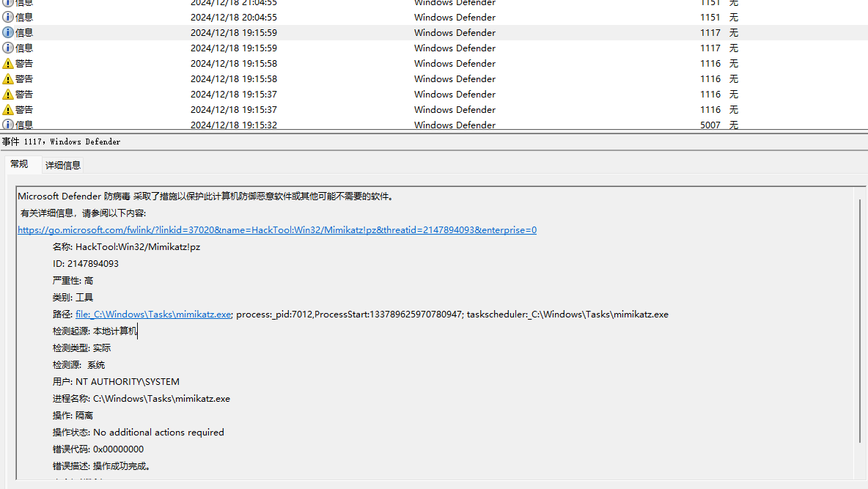Click the 操作状态: No additional actions required line
The height and width of the screenshot is (489, 868).
(x=139, y=432)
